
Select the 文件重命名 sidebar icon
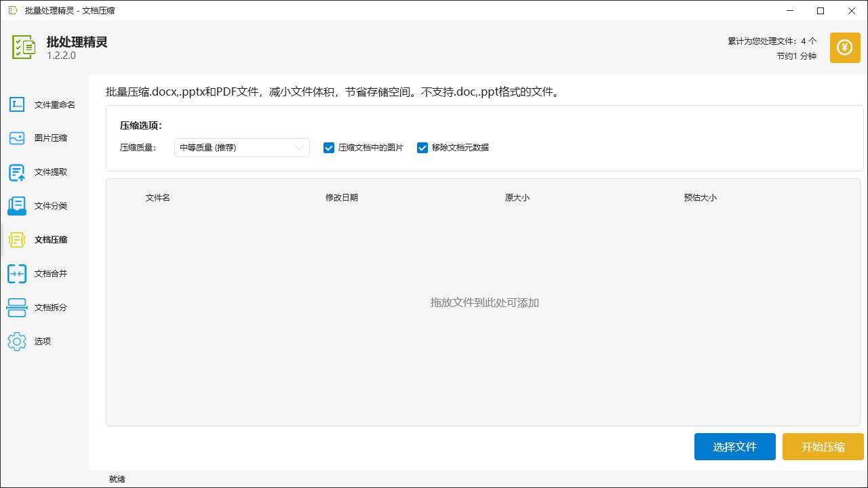point(16,104)
